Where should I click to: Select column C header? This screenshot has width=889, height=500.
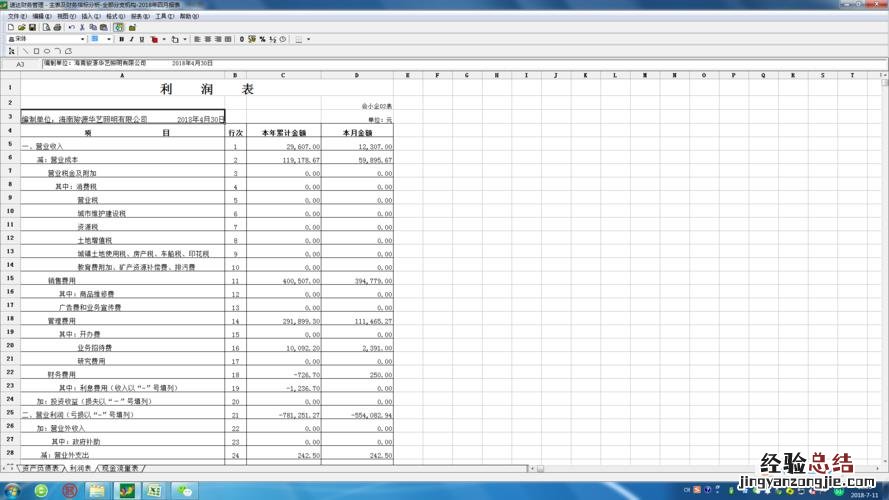pos(283,75)
